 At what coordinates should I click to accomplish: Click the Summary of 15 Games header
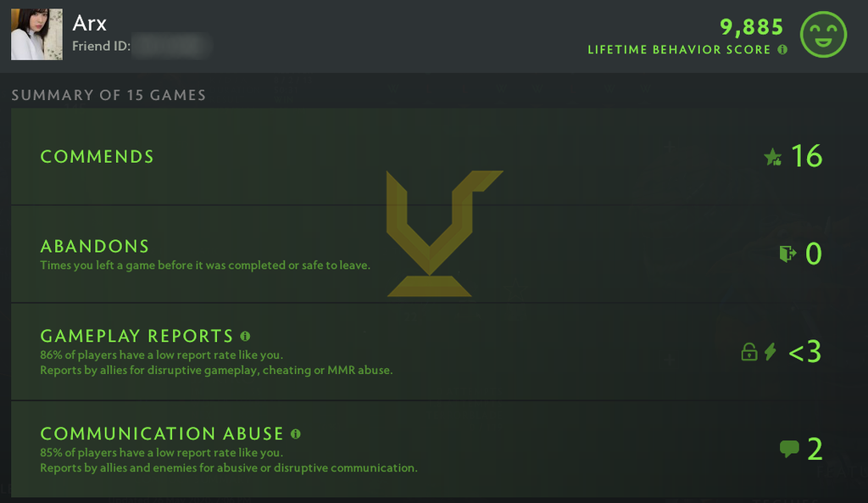coord(108,95)
